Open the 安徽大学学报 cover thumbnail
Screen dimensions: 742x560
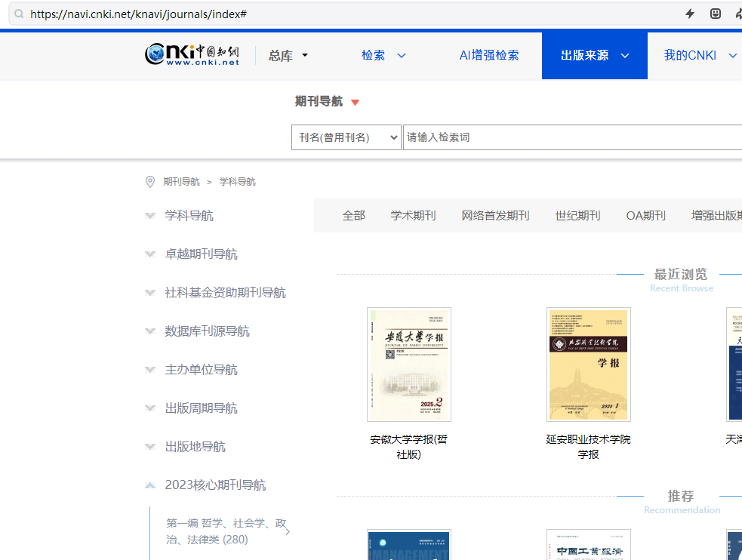pyautogui.click(x=409, y=365)
